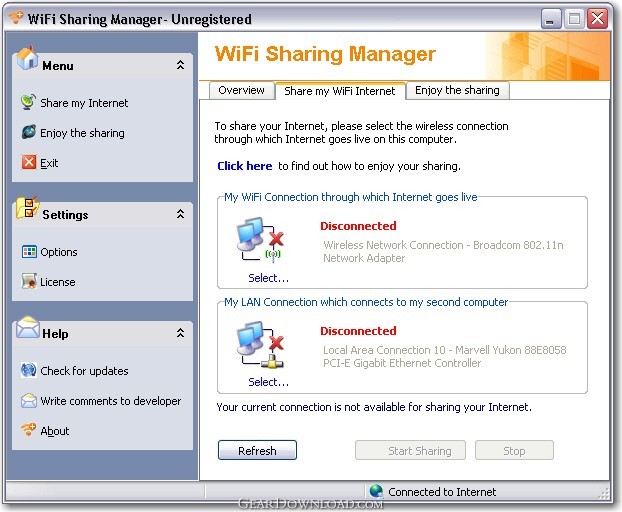
Task: Click the License certificate icon
Action: click(29, 281)
